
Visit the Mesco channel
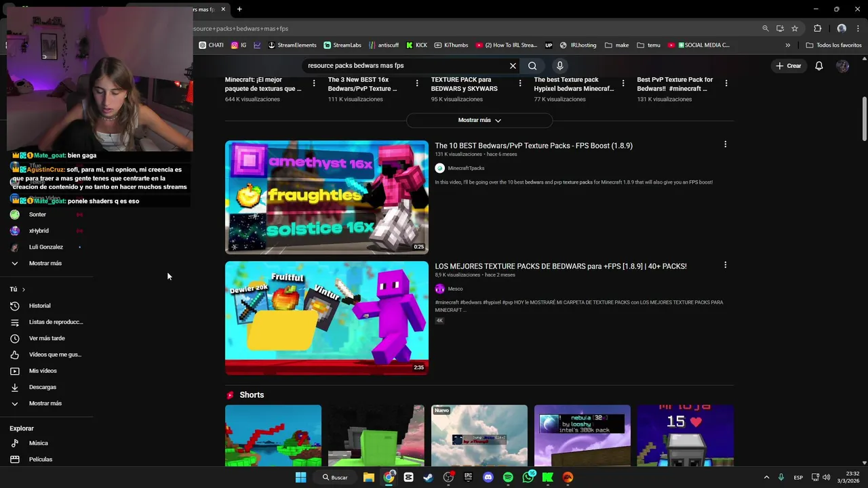click(455, 289)
